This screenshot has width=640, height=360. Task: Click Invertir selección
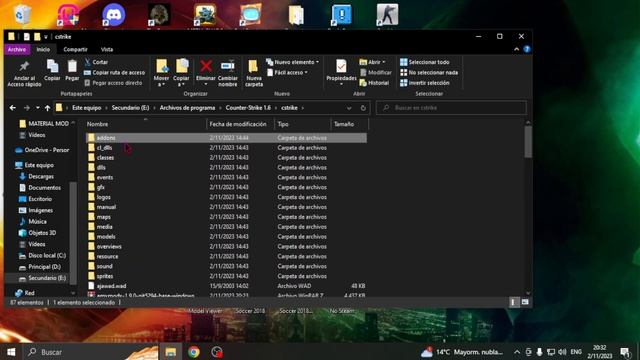[x=424, y=83]
